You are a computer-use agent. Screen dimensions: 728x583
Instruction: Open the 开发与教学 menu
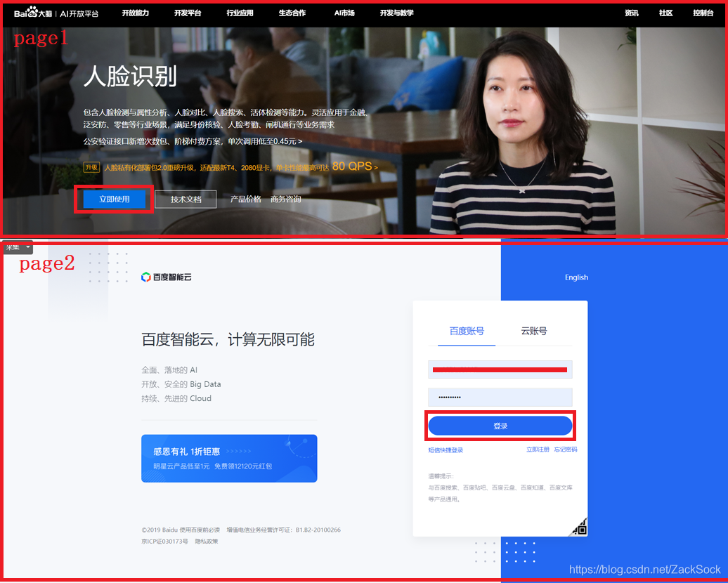pos(396,13)
